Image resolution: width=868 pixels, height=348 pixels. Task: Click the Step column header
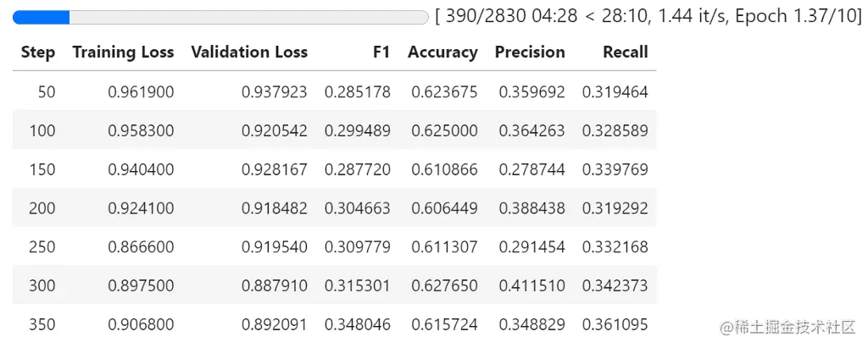pyautogui.click(x=38, y=52)
